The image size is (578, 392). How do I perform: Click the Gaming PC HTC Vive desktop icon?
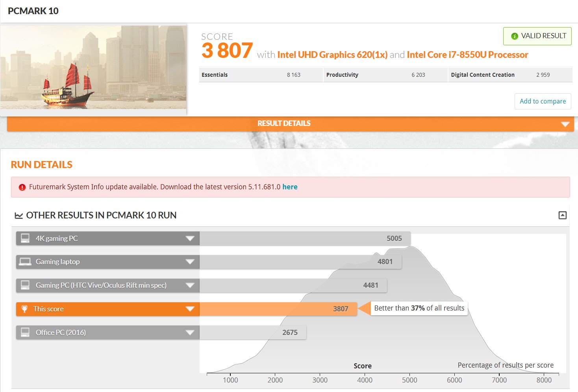(25, 285)
